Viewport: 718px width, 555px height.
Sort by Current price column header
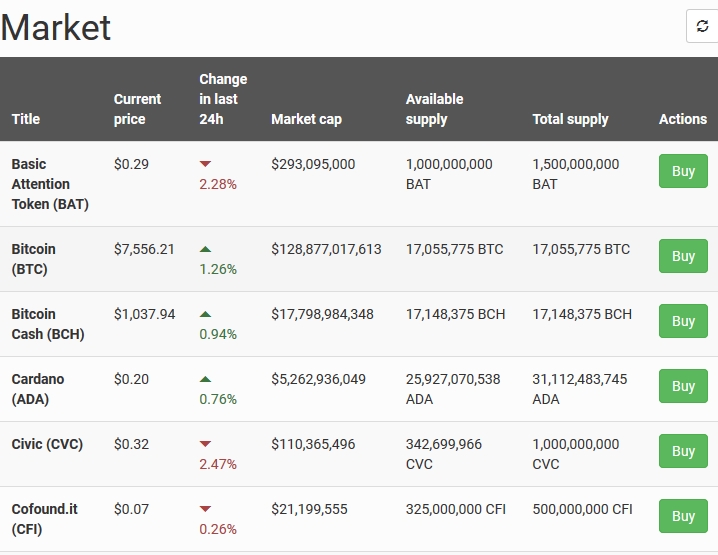click(137, 109)
